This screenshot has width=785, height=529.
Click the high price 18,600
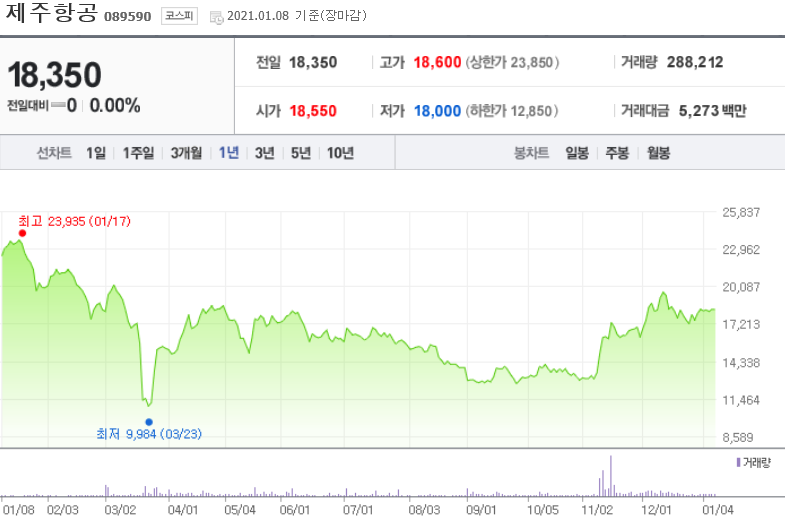[x=437, y=62]
